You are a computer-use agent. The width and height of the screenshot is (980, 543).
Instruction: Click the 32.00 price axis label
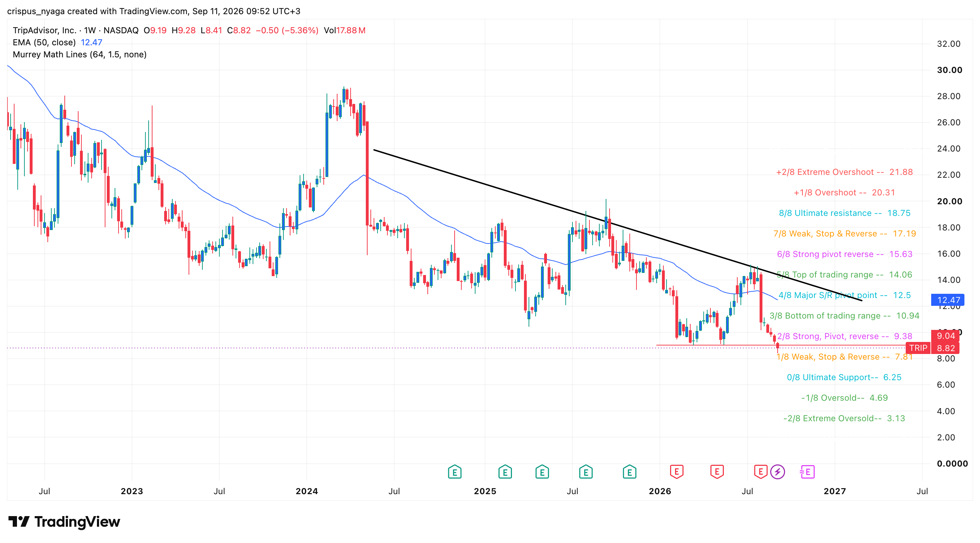coord(949,44)
